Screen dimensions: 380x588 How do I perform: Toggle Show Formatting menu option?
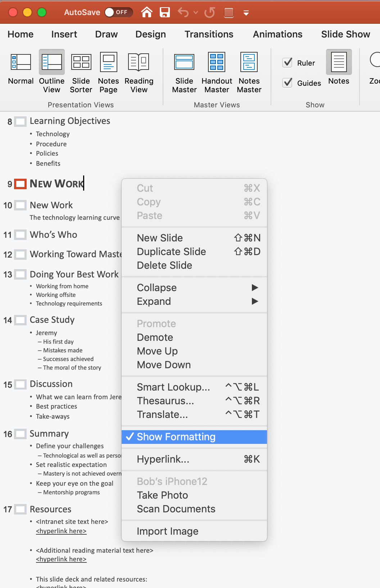[194, 437]
